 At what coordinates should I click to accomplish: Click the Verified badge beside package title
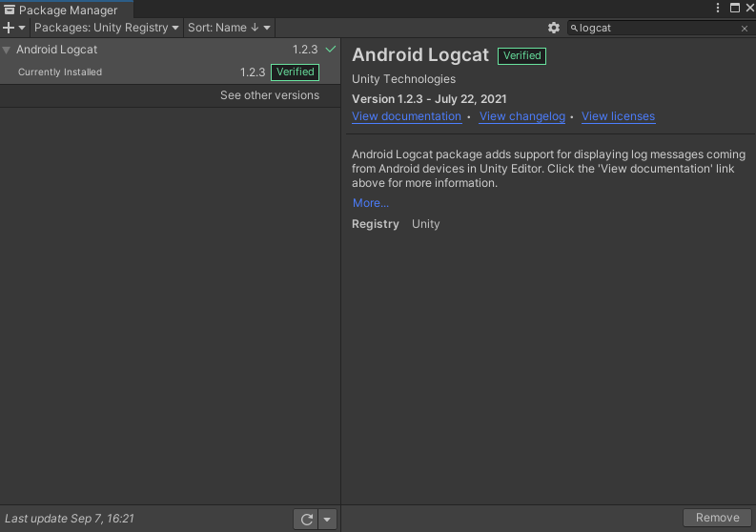point(521,56)
